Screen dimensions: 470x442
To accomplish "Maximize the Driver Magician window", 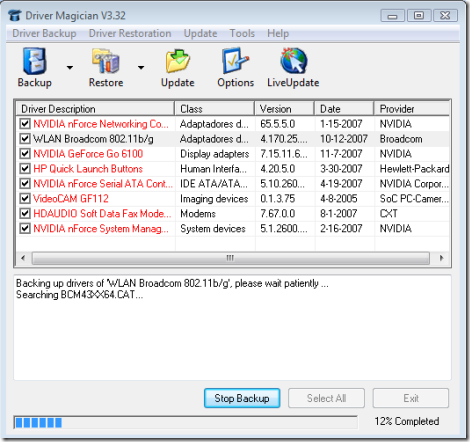I will click(419, 16).
